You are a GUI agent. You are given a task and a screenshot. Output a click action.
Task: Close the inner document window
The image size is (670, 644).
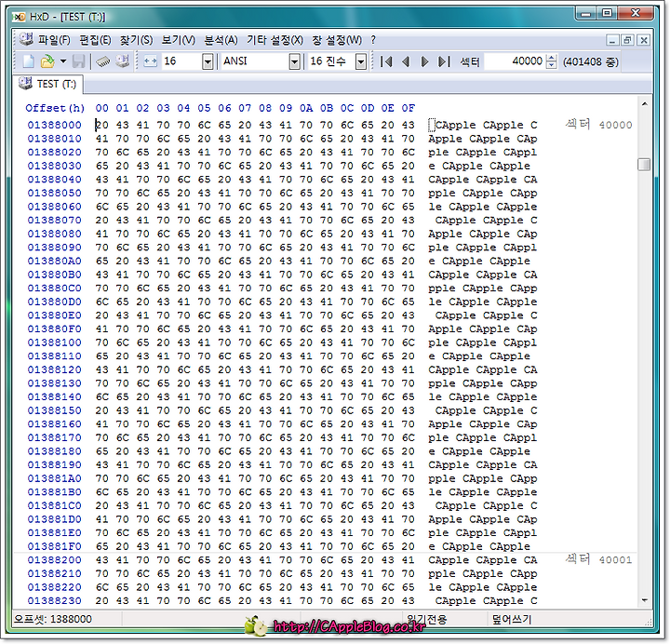(x=644, y=40)
